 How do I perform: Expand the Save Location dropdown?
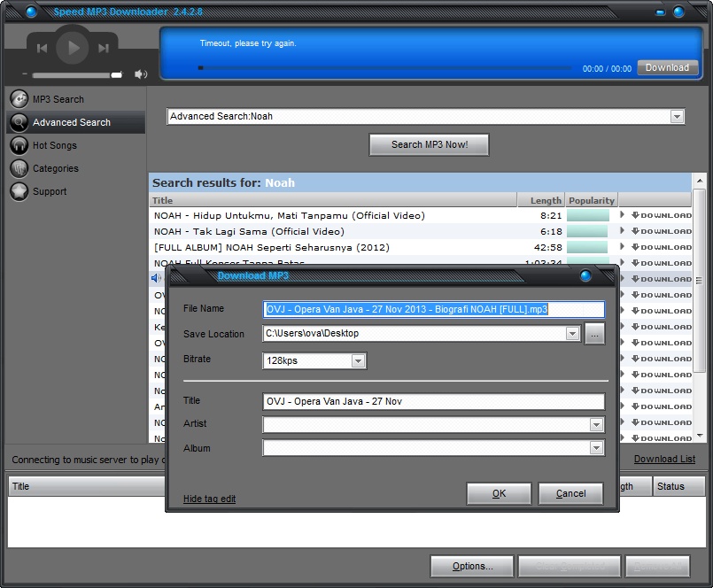[572, 334]
